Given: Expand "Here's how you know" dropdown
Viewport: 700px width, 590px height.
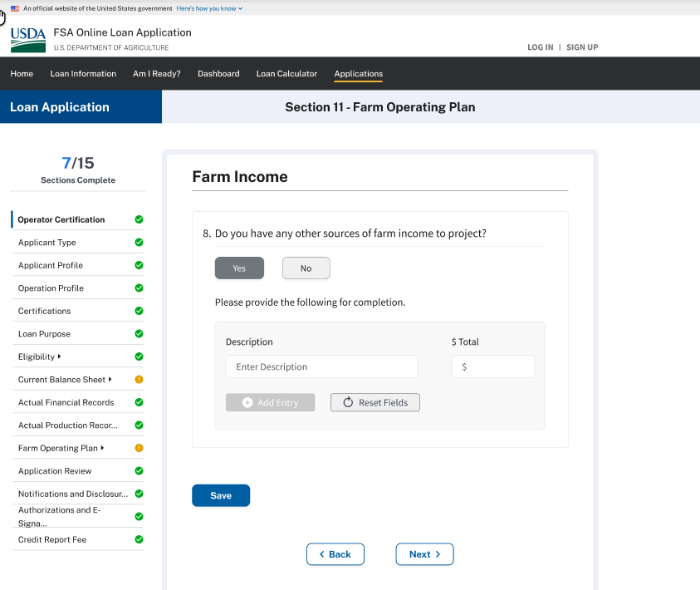Looking at the screenshot, I should tap(209, 8).
